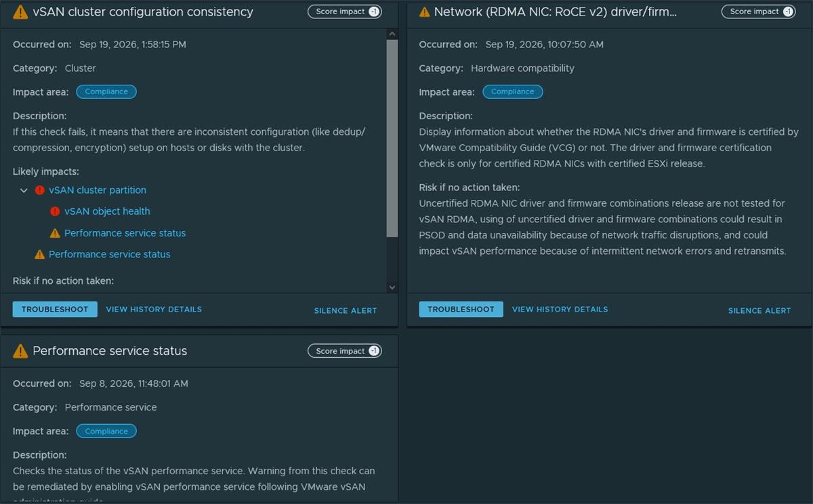
Task: Click Score impact badge on Performance service status card
Action: pos(345,351)
